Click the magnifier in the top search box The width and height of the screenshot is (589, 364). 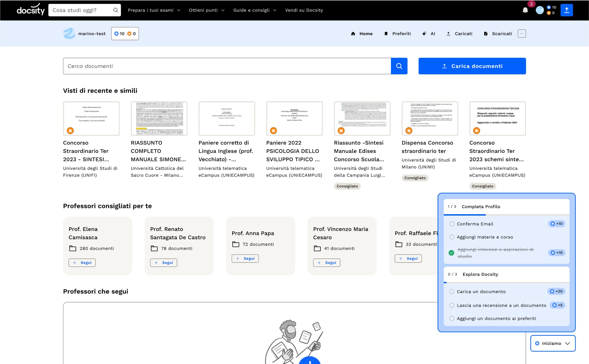(115, 10)
